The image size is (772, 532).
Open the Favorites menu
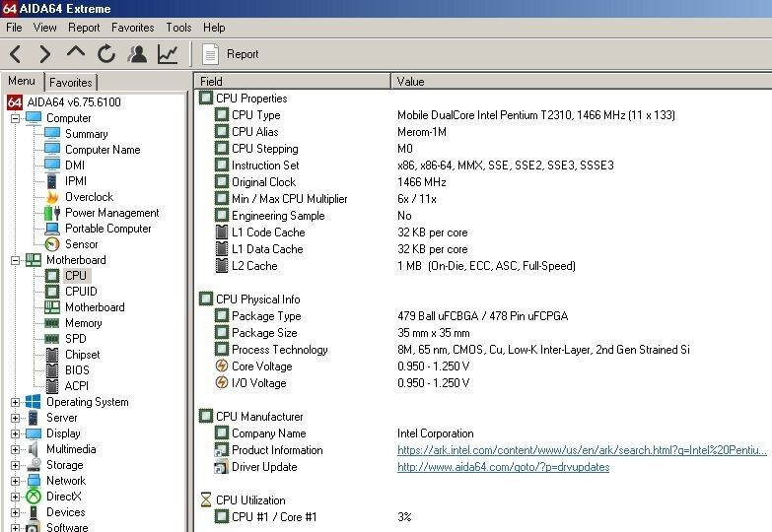[132, 28]
